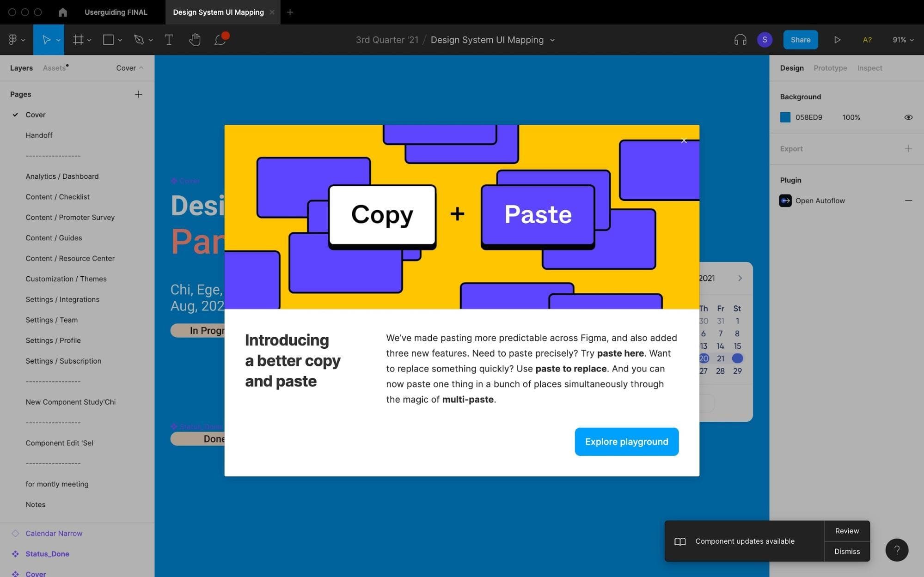Open a new file tab with plus

click(x=290, y=12)
